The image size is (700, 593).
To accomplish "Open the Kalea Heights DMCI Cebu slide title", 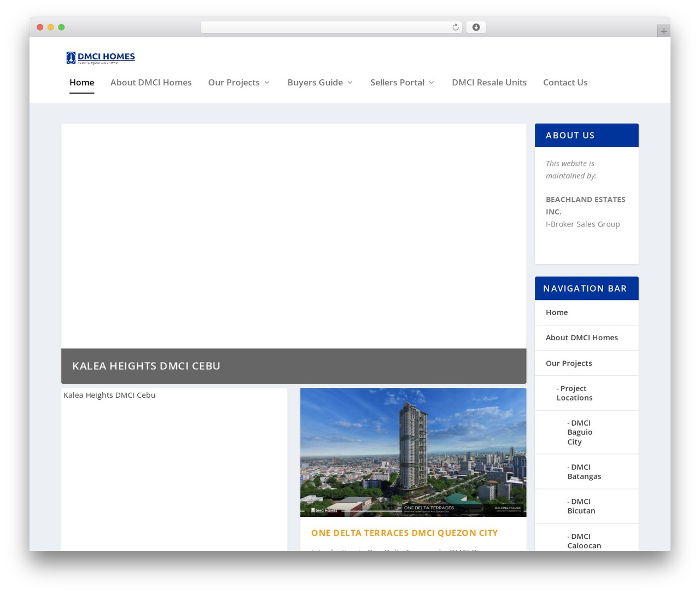I will (x=146, y=366).
